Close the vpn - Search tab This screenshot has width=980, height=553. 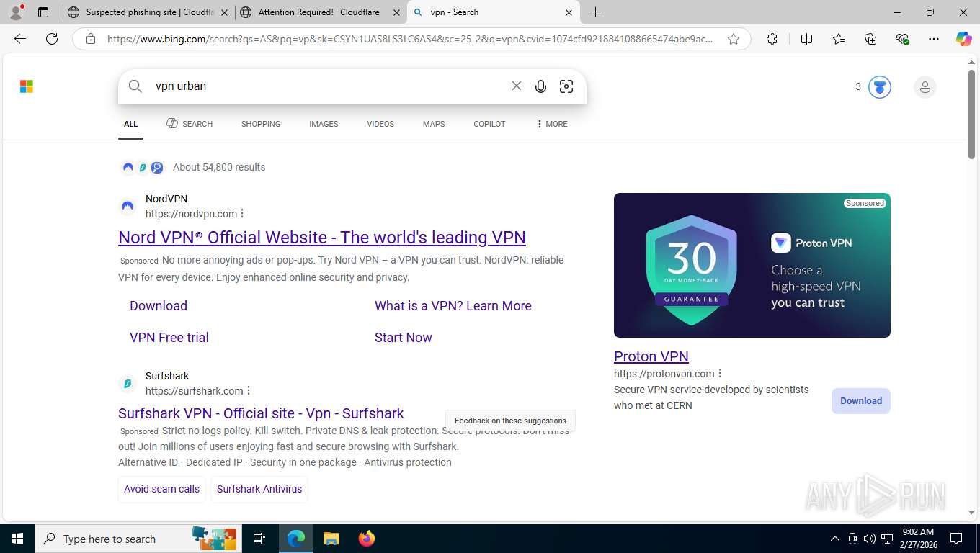[x=569, y=12]
